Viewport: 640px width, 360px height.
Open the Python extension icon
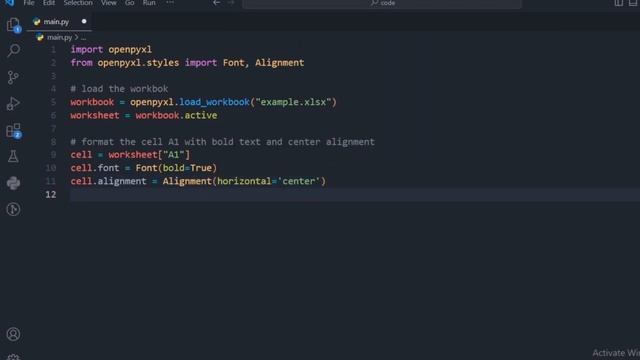pos(13,183)
